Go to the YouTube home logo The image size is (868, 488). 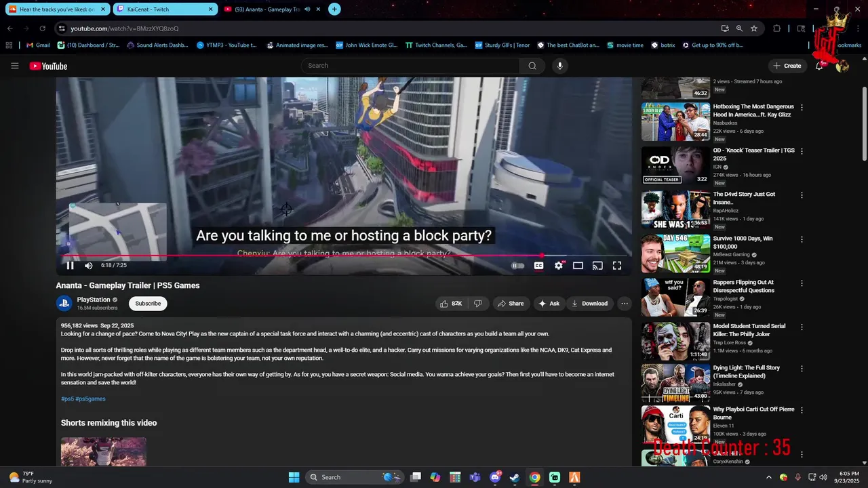(x=48, y=66)
